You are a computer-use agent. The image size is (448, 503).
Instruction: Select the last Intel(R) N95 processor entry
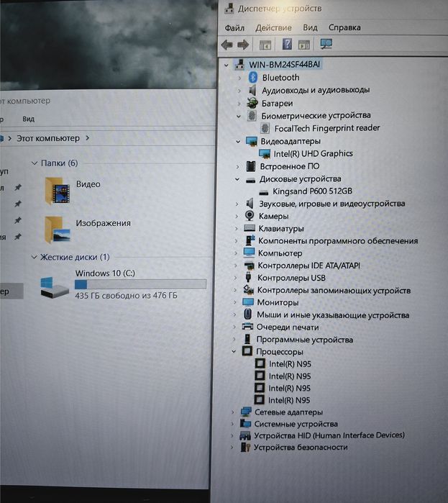point(289,400)
